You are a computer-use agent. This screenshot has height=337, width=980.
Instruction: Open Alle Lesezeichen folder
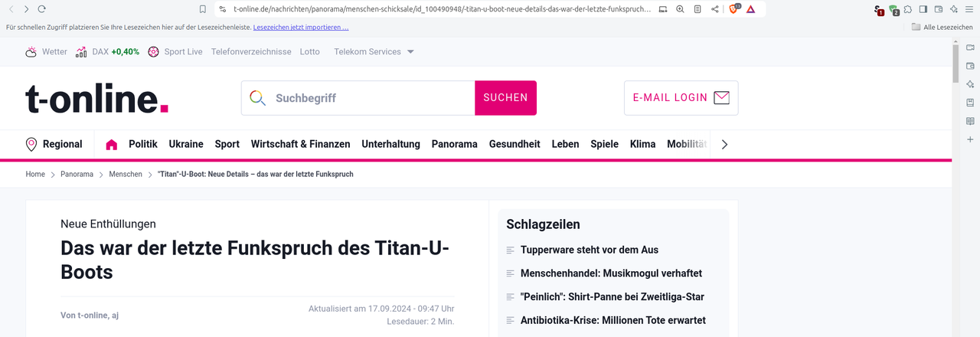tap(942, 27)
